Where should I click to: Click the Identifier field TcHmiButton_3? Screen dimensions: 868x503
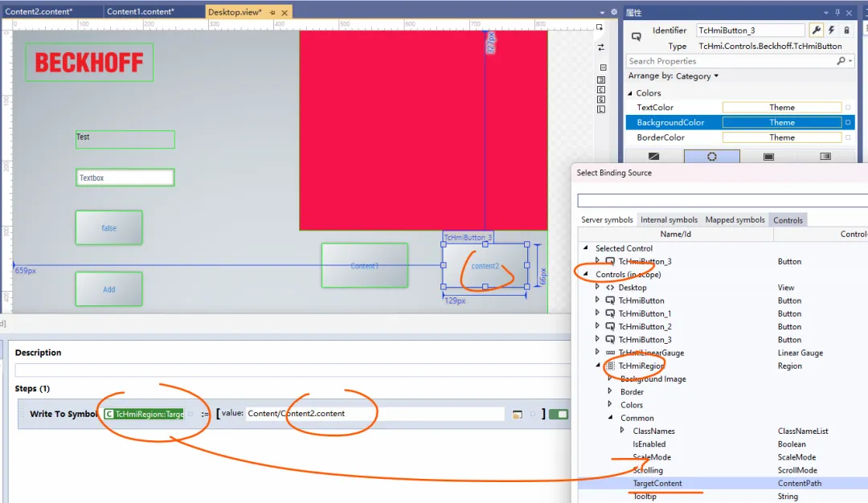[x=750, y=31]
